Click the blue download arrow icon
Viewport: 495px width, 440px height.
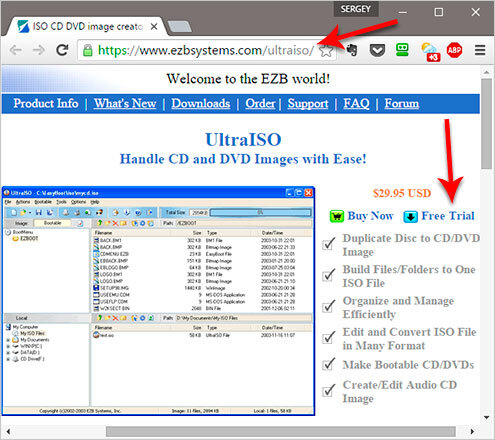(411, 217)
